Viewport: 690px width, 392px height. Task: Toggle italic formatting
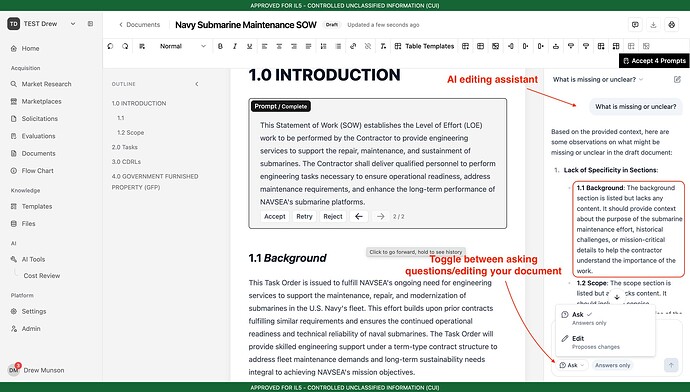click(x=235, y=46)
